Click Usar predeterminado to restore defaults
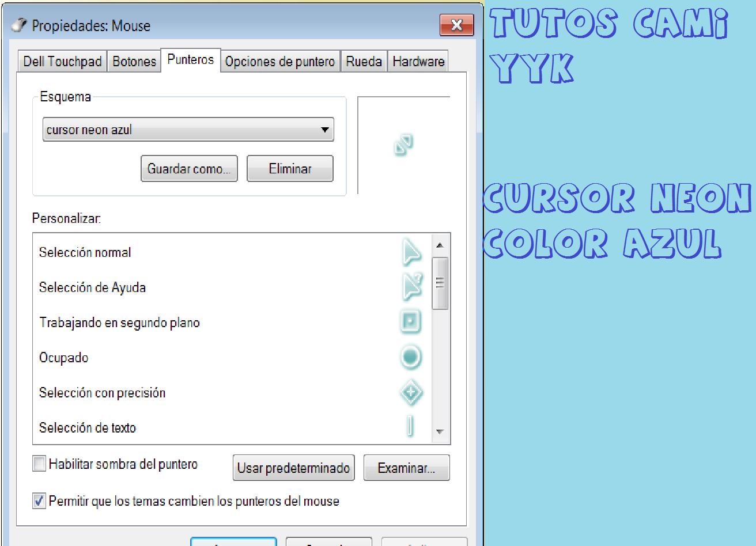This screenshot has width=756, height=546. coord(293,468)
